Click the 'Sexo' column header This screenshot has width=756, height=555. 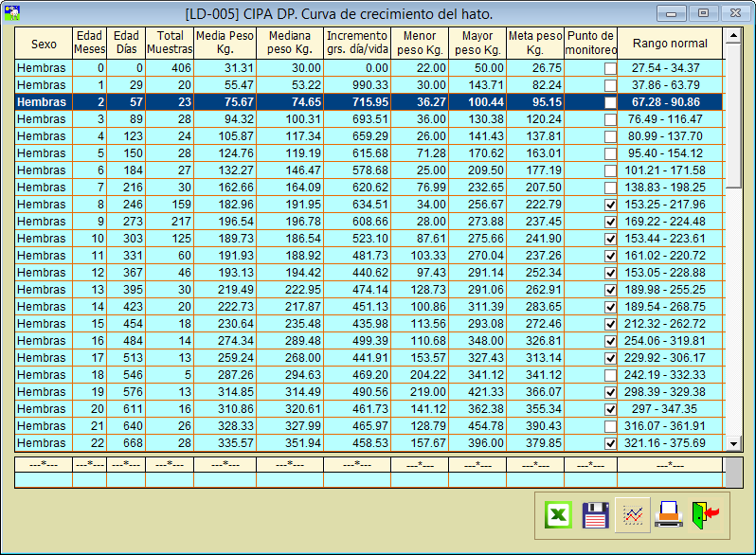tap(44, 44)
